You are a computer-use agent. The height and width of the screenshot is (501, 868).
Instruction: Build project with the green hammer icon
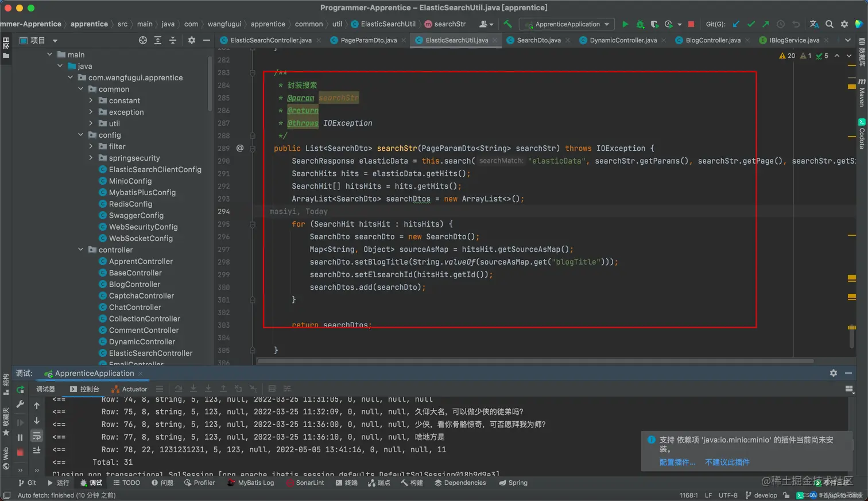point(507,24)
